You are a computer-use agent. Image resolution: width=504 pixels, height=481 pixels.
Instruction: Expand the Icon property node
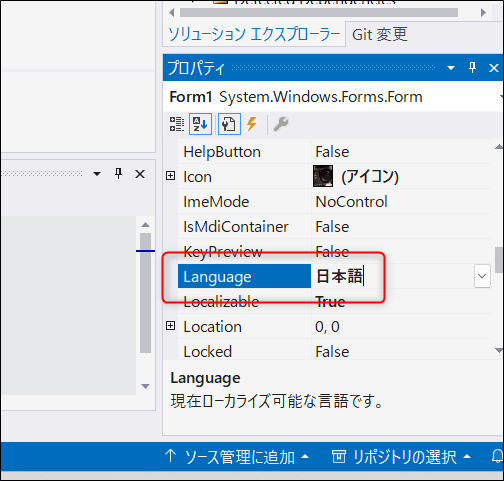click(170, 176)
